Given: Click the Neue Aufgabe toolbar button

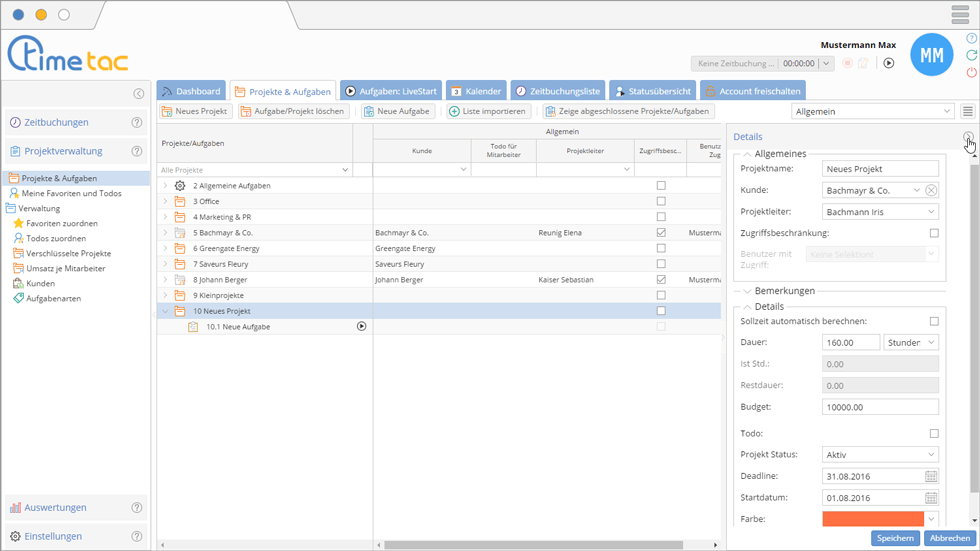Looking at the screenshot, I should click(x=397, y=112).
